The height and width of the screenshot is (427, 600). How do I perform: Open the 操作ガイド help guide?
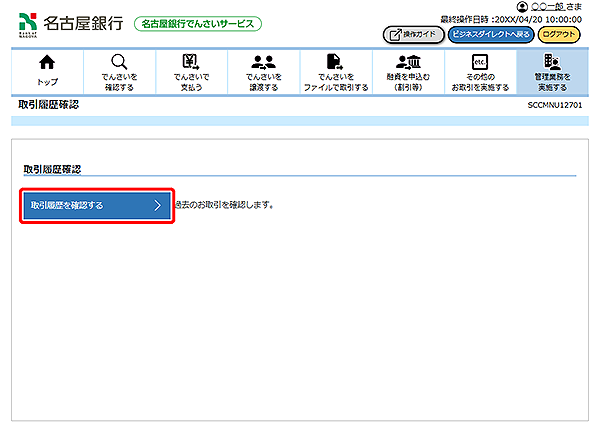(413, 34)
